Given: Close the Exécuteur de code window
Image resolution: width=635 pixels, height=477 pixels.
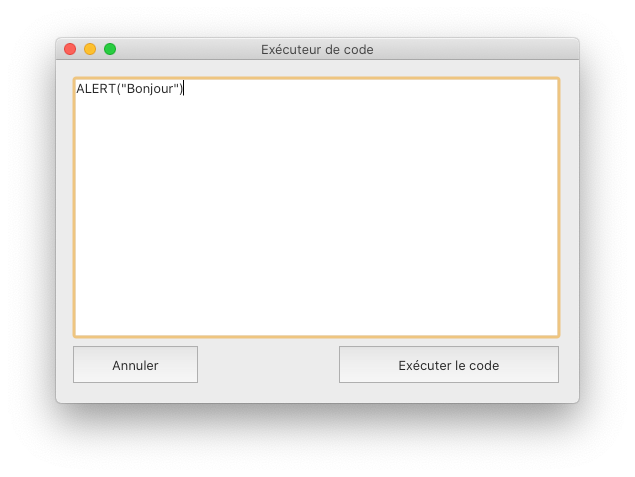Looking at the screenshot, I should coord(70,49).
